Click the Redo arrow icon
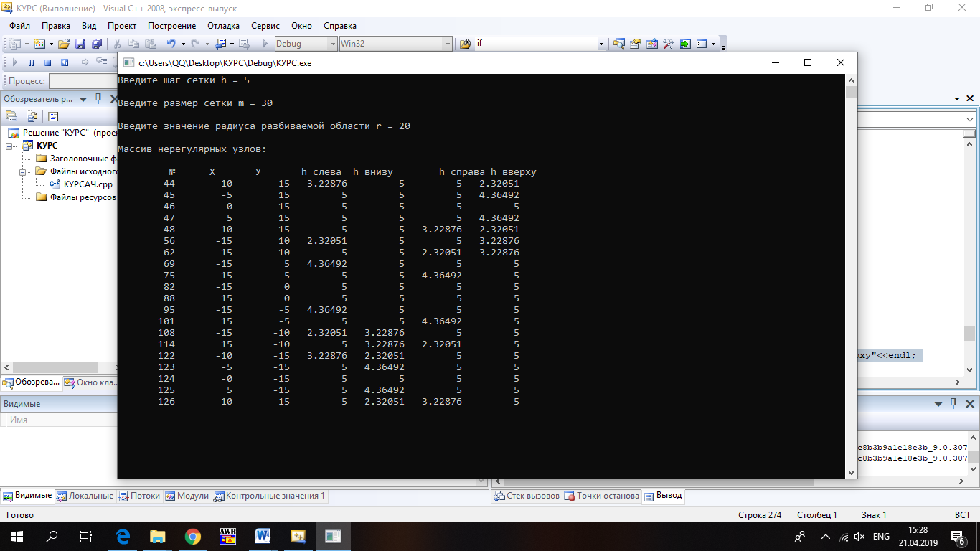 [x=196, y=44]
